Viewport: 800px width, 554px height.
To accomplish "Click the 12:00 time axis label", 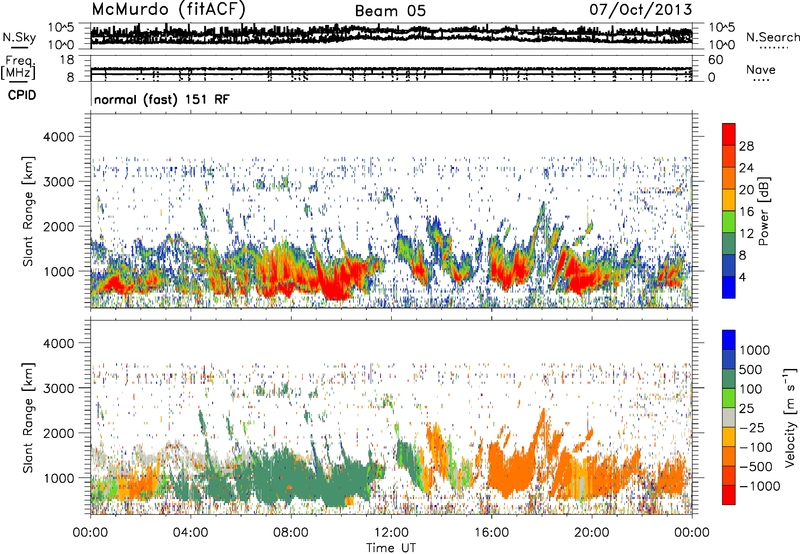I will point(391,533).
